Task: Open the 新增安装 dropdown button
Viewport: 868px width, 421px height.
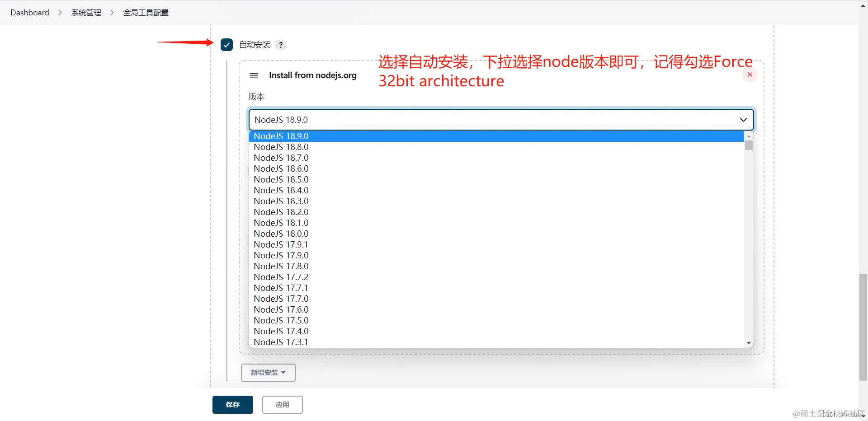Action: [x=268, y=373]
